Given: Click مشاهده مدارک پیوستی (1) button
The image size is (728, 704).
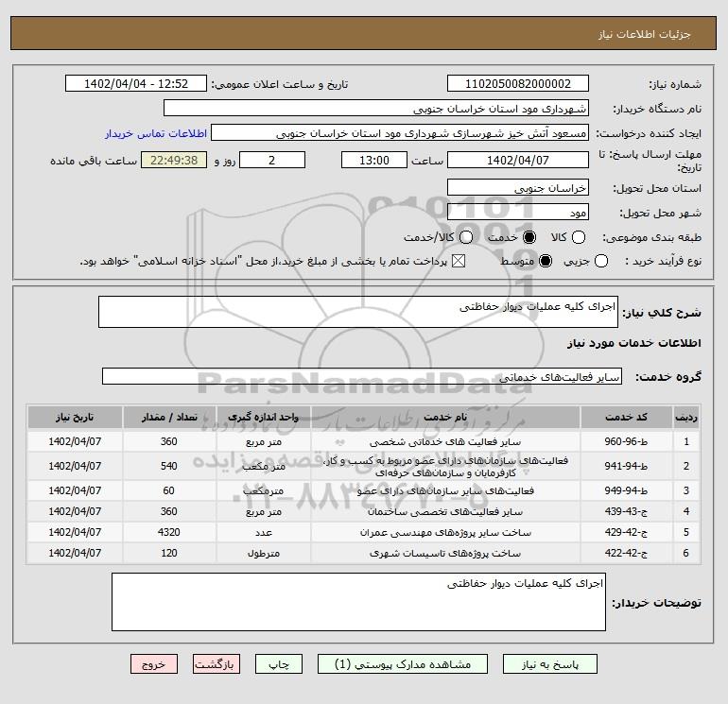Looking at the screenshot, I should pos(403,664).
